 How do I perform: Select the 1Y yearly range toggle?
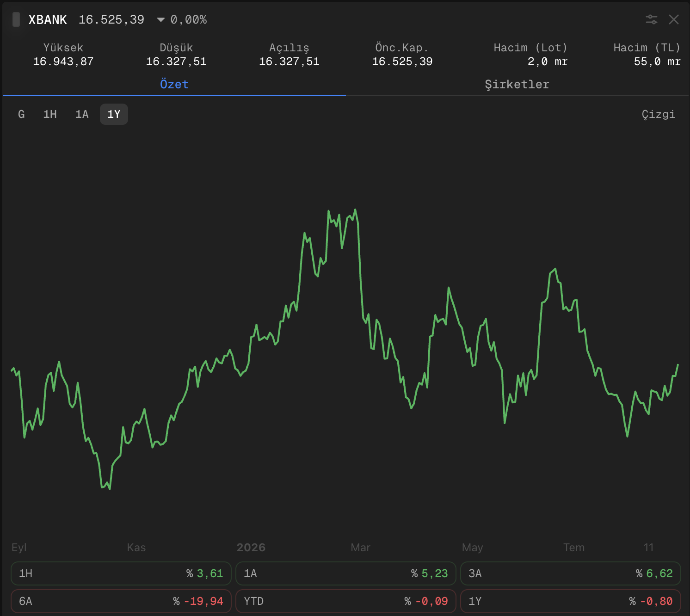[114, 114]
